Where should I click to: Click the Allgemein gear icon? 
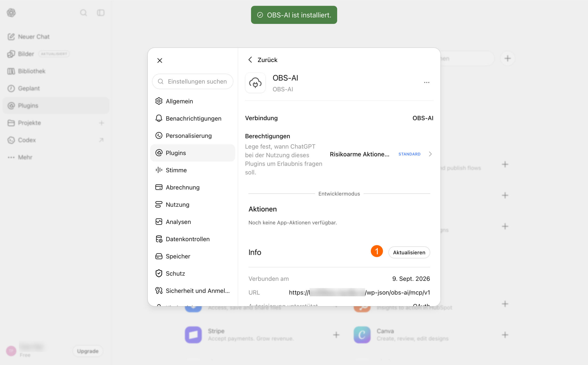(158, 101)
